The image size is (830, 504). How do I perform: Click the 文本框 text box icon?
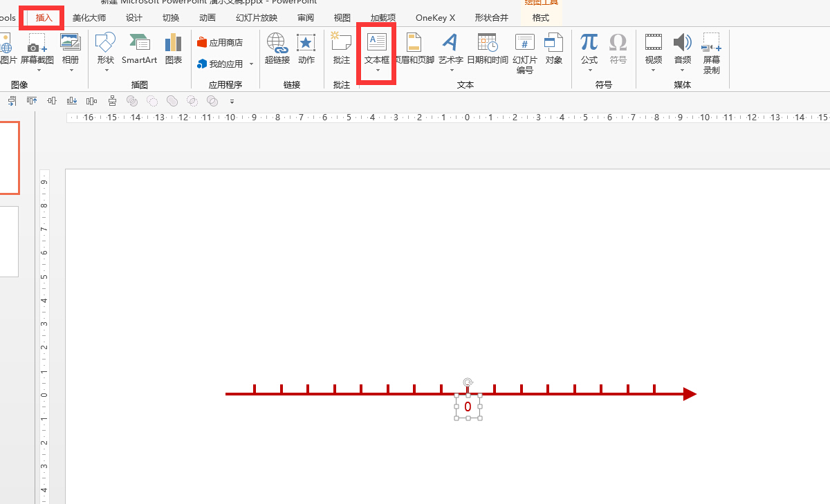(x=377, y=42)
